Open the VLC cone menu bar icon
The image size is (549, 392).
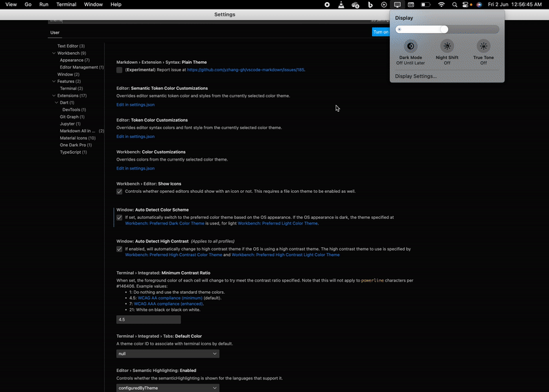click(341, 5)
